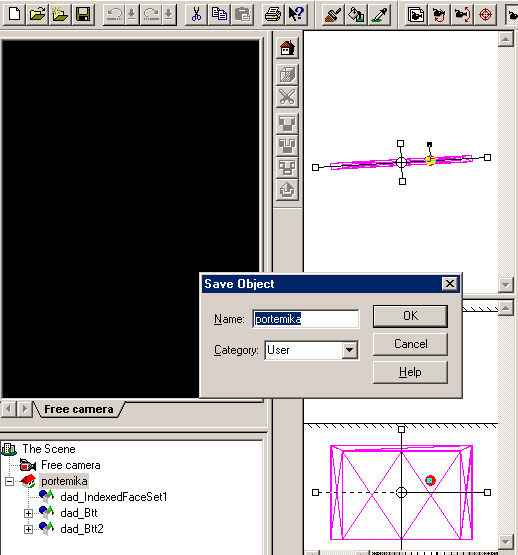Click the Cancel button
This screenshot has width=518, height=555.
(x=410, y=344)
